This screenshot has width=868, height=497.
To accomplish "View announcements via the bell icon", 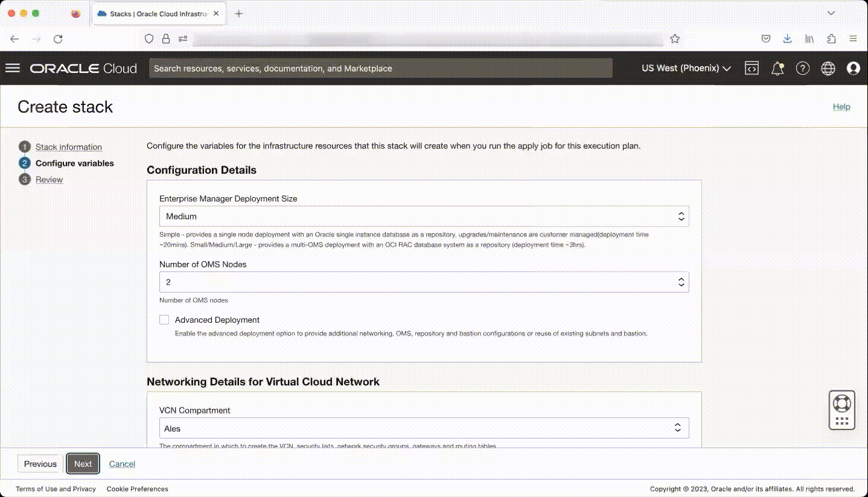I will pyautogui.click(x=777, y=68).
